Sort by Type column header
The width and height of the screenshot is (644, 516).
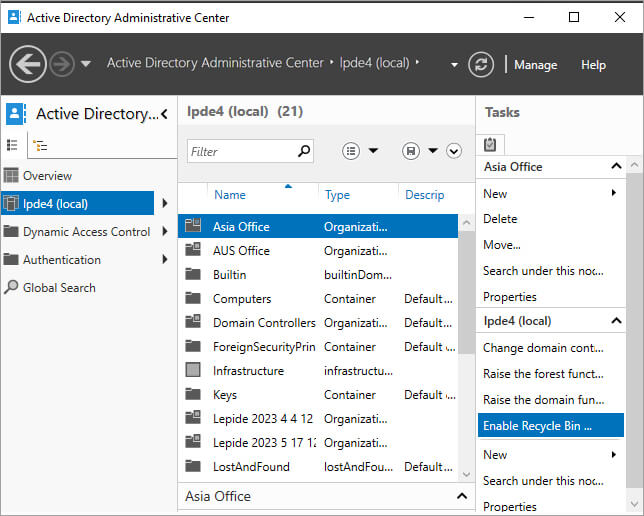pyautogui.click(x=337, y=195)
